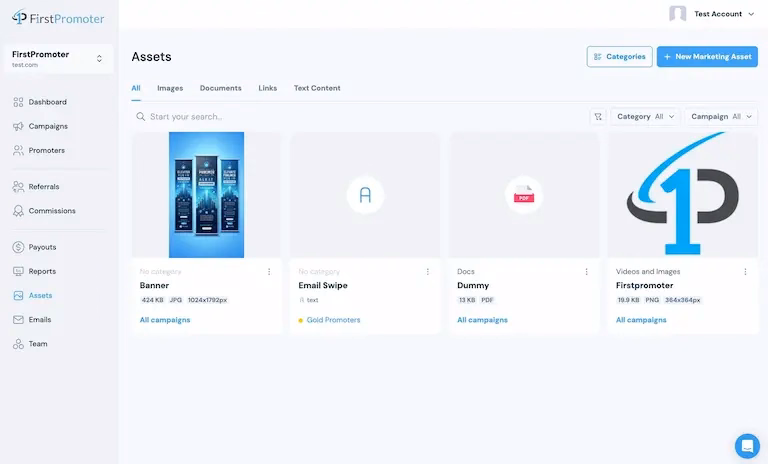
Task: Click the Payouts dollar icon
Action: click(x=19, y=247)
